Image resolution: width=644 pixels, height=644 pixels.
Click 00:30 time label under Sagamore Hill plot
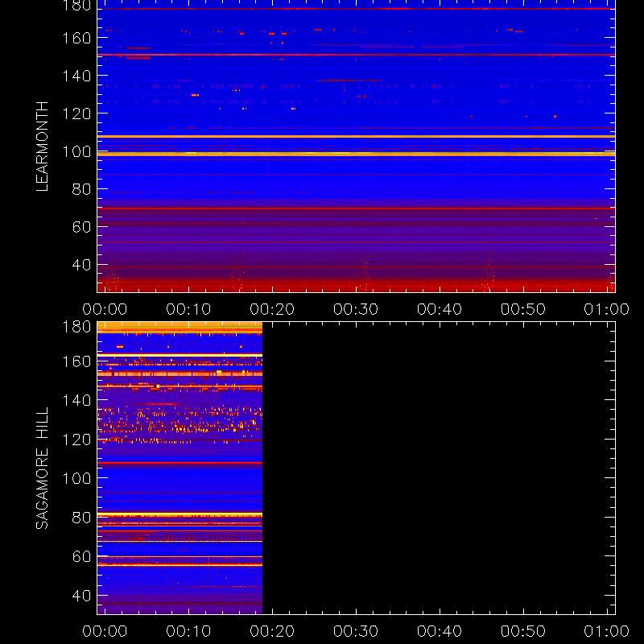pyautogui.click(x=356, y=631)
